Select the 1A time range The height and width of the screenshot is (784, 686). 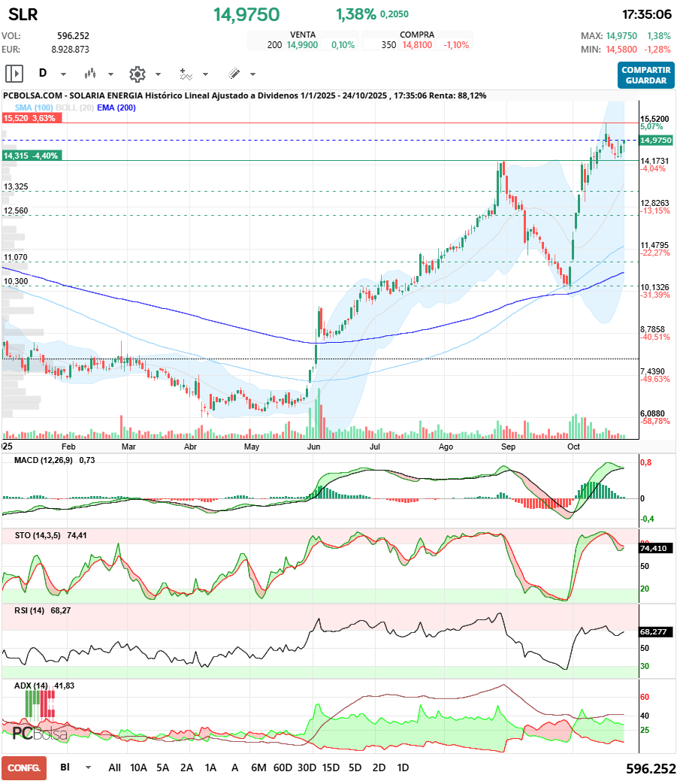click(x=210, y=768)
